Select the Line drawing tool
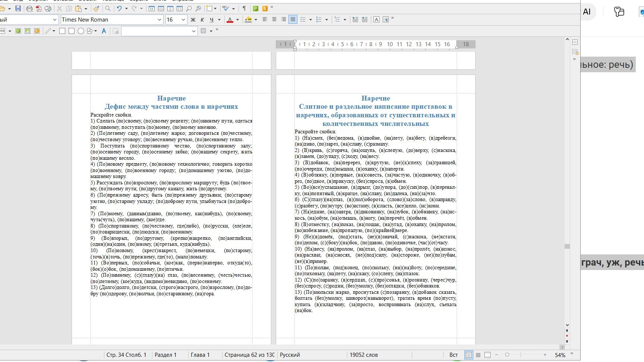 point(48,31)
